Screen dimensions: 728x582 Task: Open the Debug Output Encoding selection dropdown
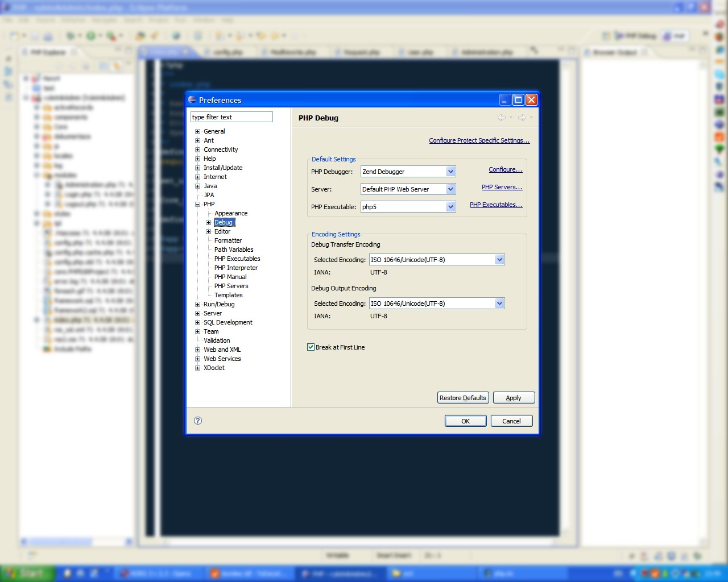tap(499, 304)
